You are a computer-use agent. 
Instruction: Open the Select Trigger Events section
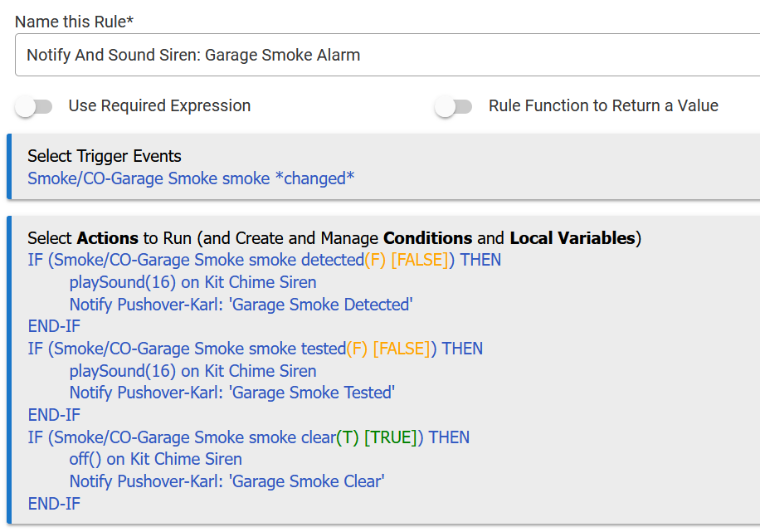point(105,156)
